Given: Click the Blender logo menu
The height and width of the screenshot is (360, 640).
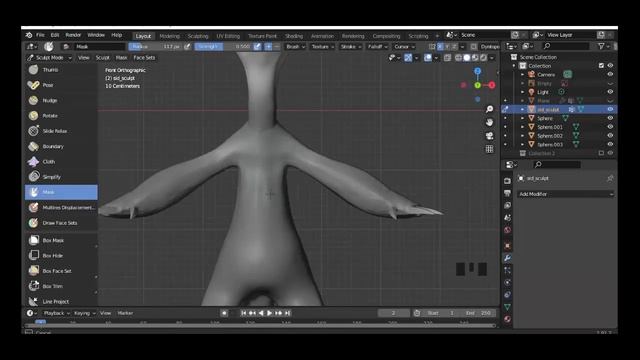Looking at the screenshot, I should point(29,35).
